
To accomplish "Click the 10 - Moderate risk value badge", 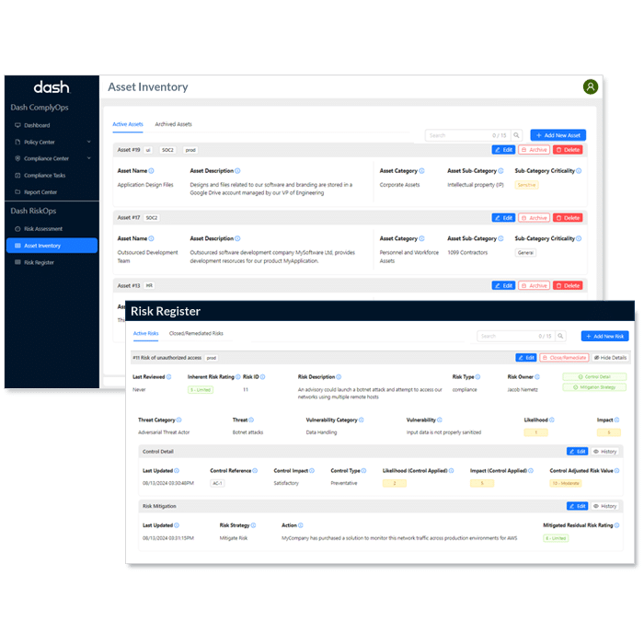I will pos(566,483).
